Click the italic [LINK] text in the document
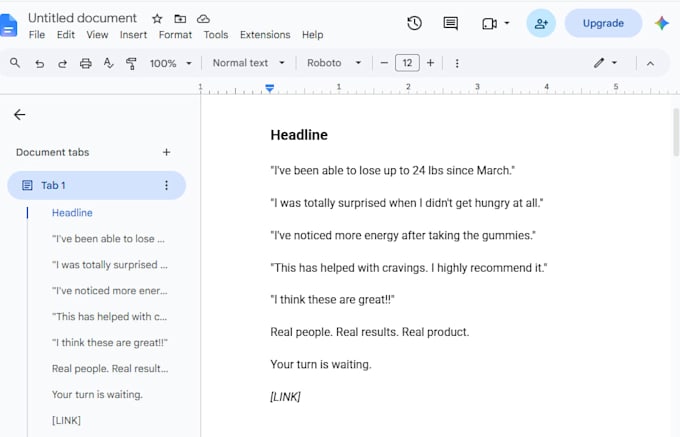680x437 pixels. coord(285,397)
